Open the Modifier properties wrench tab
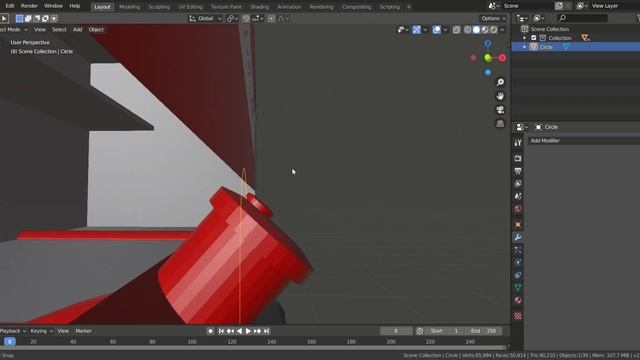Image resolution: width=640 pixels, height=360 pixels. tap(518, 237)
